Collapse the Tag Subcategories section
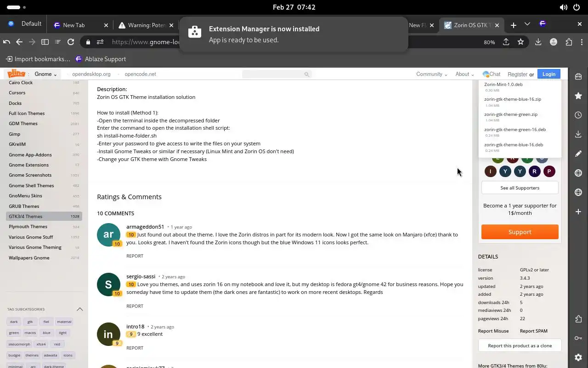 tap(79, 309)
